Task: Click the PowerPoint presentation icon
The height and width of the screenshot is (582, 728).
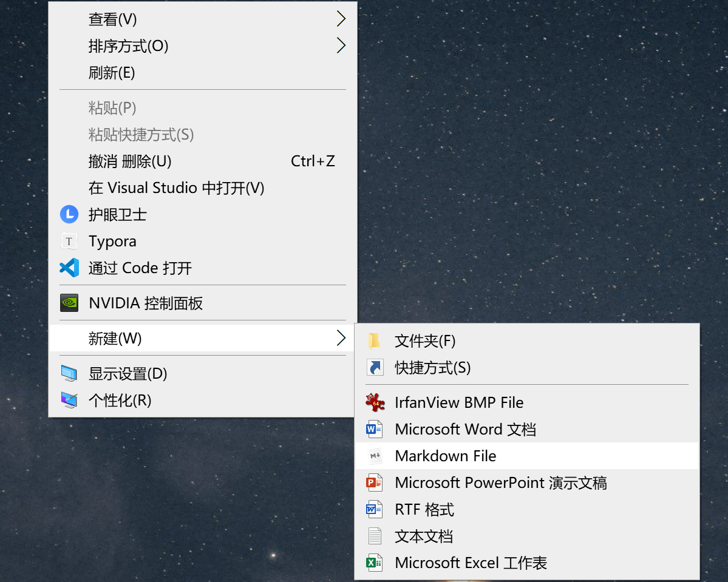Action: 374,482
